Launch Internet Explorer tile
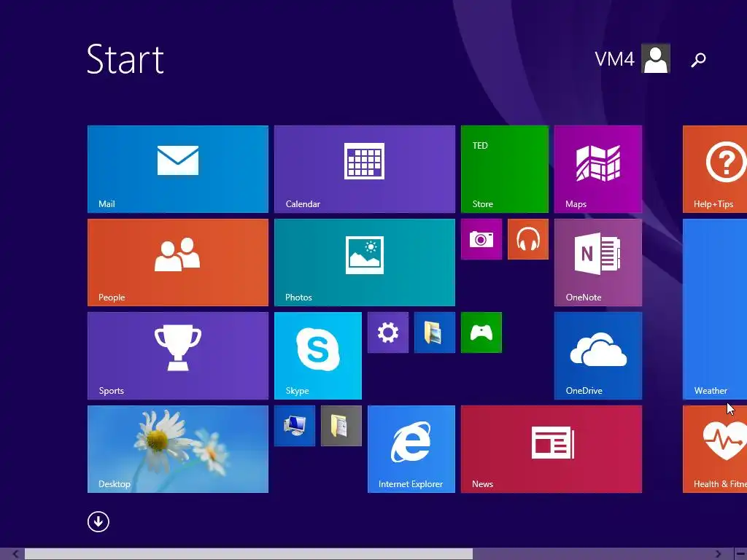The width and height of the screenshot is (747, 560). click(411, 449)
